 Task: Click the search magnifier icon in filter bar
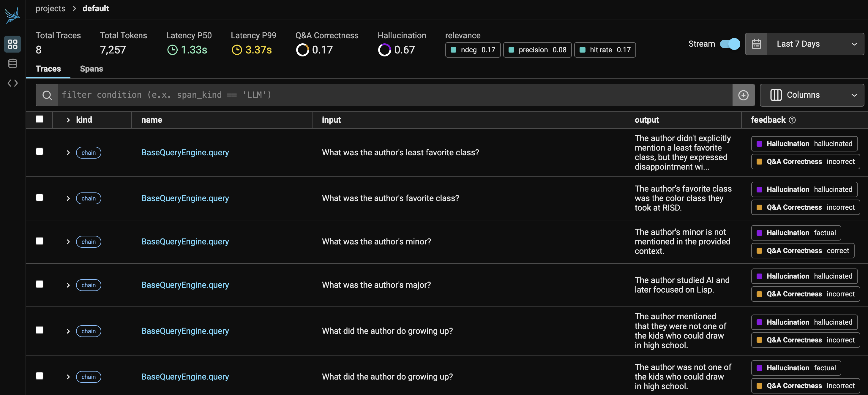pos(47,95)
